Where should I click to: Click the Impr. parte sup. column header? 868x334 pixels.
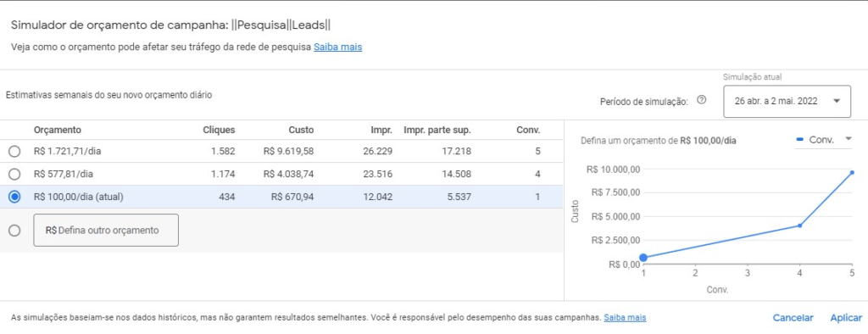pyautogui.click(x=437, y=131)
